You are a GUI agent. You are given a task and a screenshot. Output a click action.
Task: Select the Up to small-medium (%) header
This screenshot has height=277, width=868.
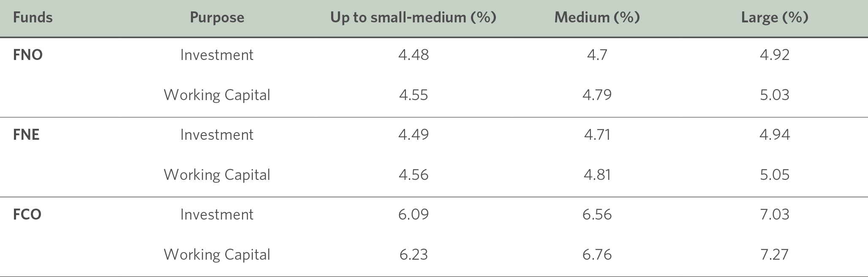tap(413, 17)
